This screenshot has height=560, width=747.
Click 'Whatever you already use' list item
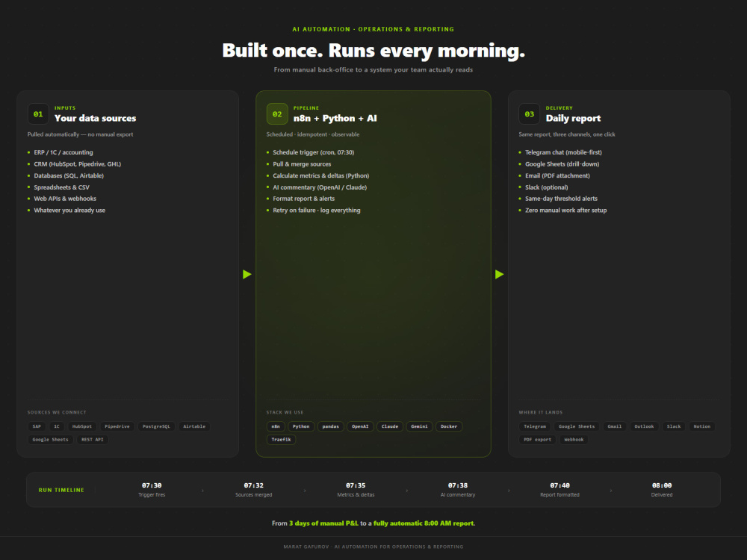pos(69,210)
